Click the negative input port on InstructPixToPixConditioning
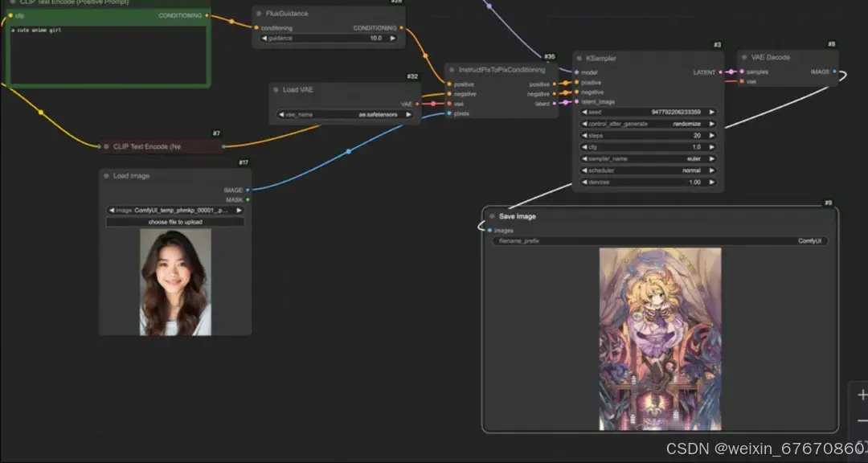This screenshot has height=463, width=868. [x=449, y=93]
